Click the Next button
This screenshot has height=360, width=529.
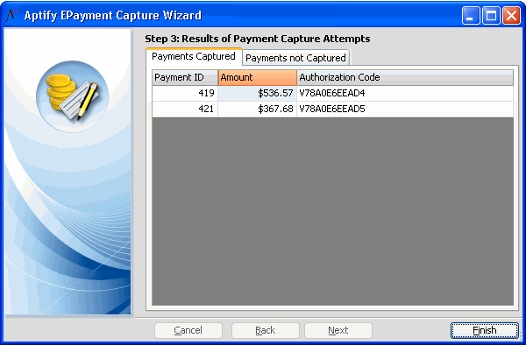click(x=338, y=331)
